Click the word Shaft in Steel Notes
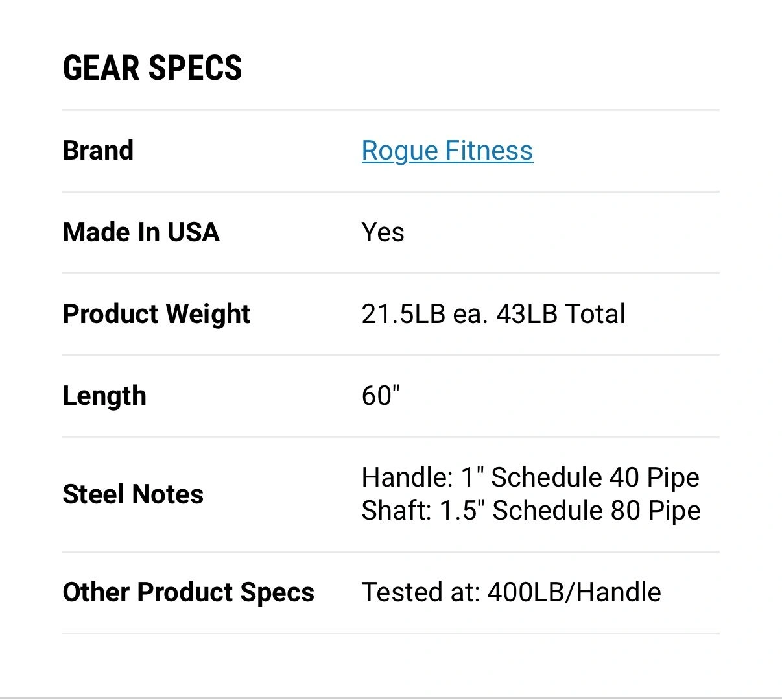782x700 pixels. click(396, 511)
